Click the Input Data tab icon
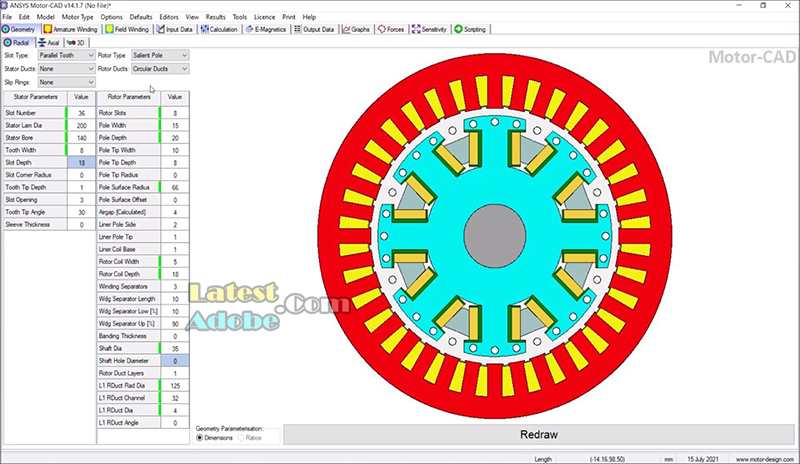800x464 pixels. pos(160,29)
